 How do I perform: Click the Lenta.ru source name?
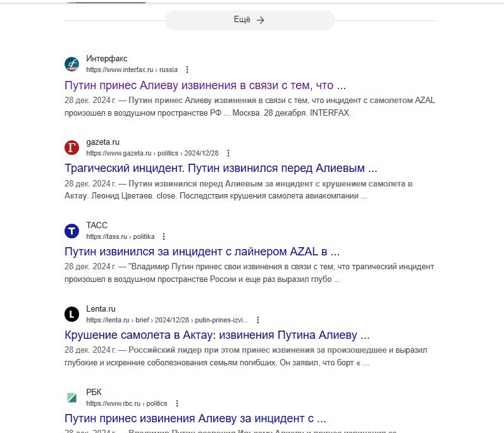pos(101,308)
